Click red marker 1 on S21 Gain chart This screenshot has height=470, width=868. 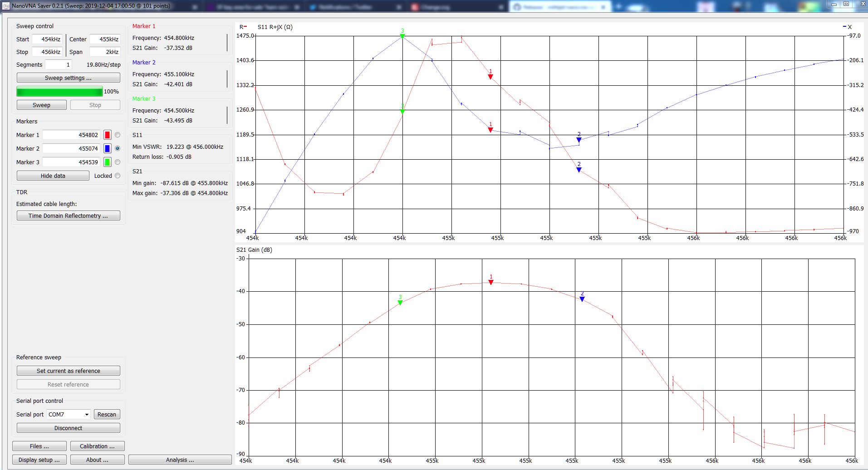[x=491, y=282]
